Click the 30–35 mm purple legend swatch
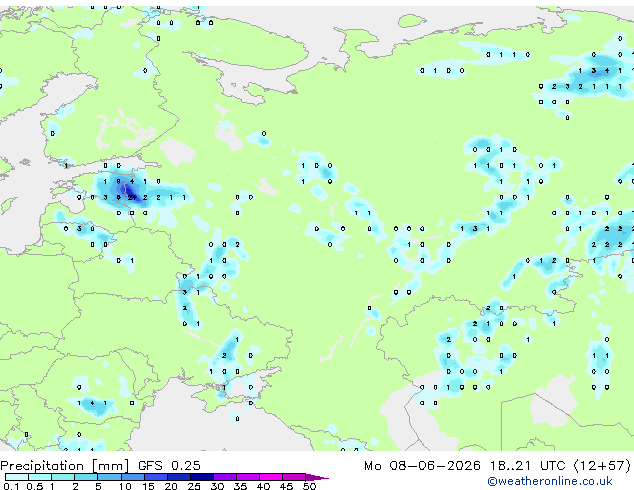Screen dimensions: 634x490 pos(225,477)
